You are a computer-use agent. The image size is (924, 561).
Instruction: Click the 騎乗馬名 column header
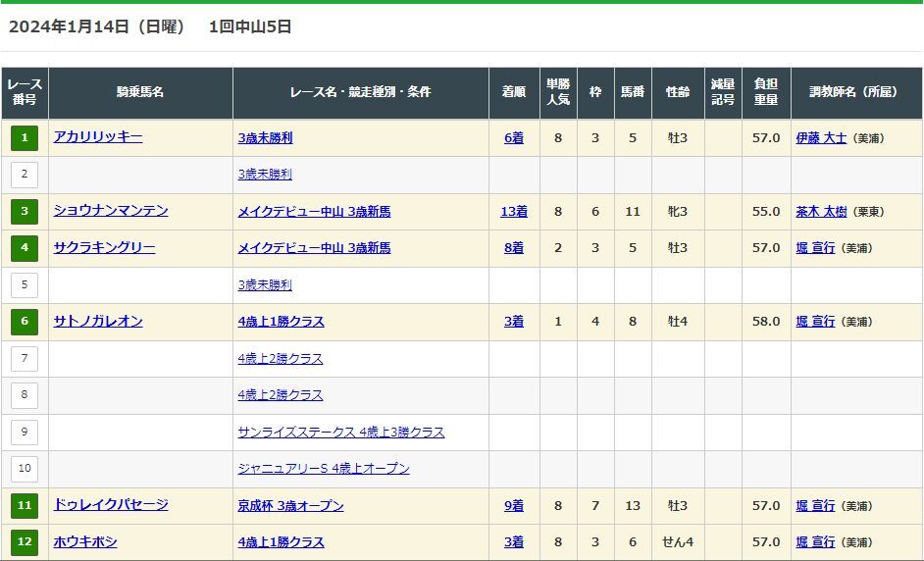[x=140, y=92]
